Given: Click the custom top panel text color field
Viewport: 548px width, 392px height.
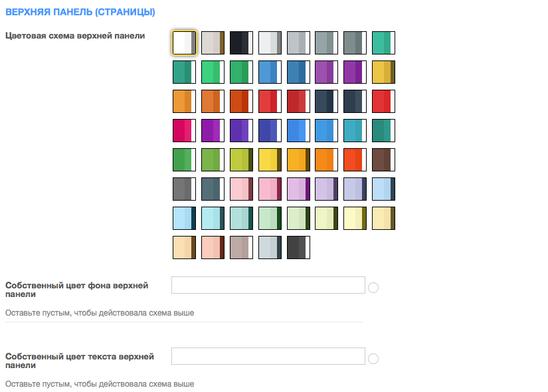Looking at the screenshot, I should [x=268, y=356].
